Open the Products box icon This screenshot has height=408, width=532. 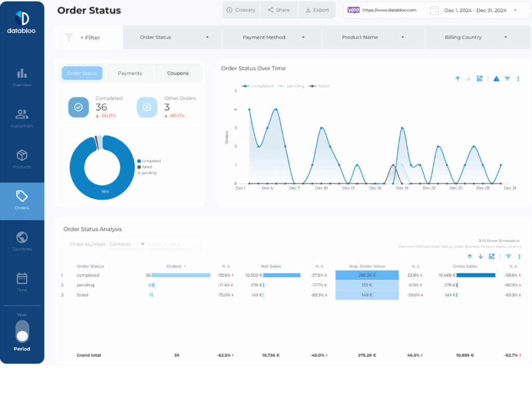point(22,156)
